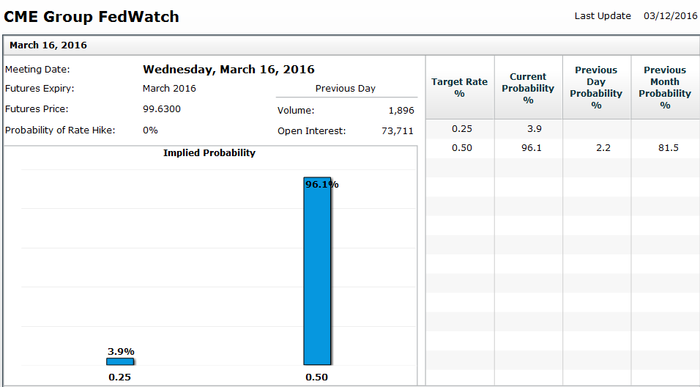The height and width of the screenshot is (387, 700).
Task: Click the 0.25 axis label under chart
Action: tap(120, 377)
